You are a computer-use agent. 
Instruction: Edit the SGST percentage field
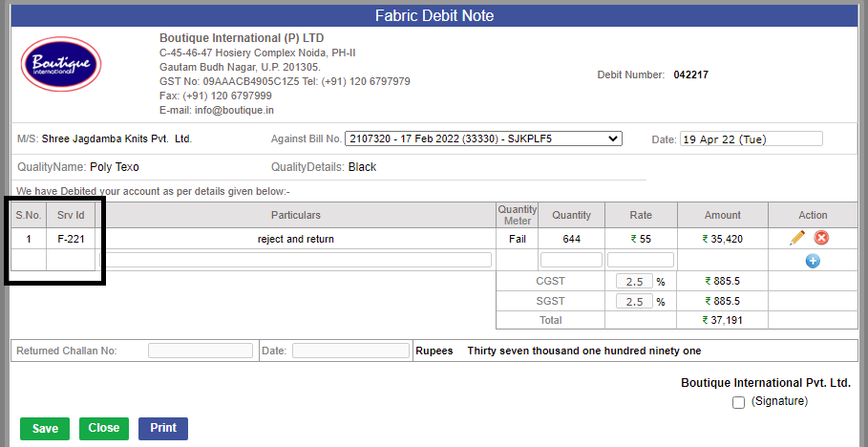pyautogui.click(x=634, y=301)
